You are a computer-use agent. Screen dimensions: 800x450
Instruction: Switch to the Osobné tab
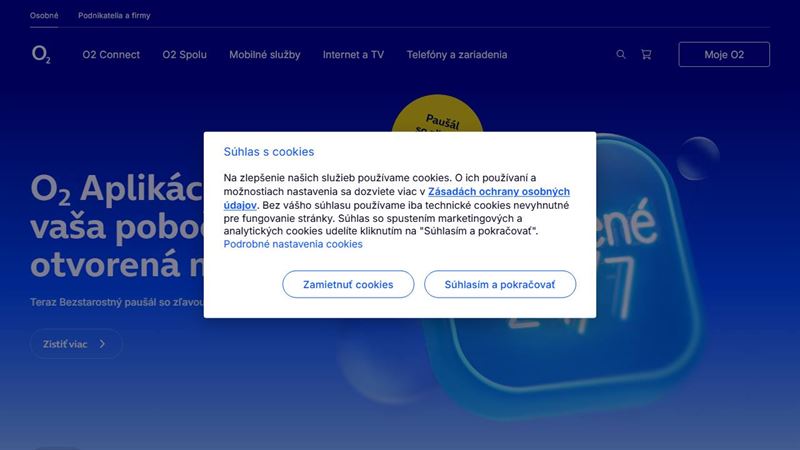44,15
